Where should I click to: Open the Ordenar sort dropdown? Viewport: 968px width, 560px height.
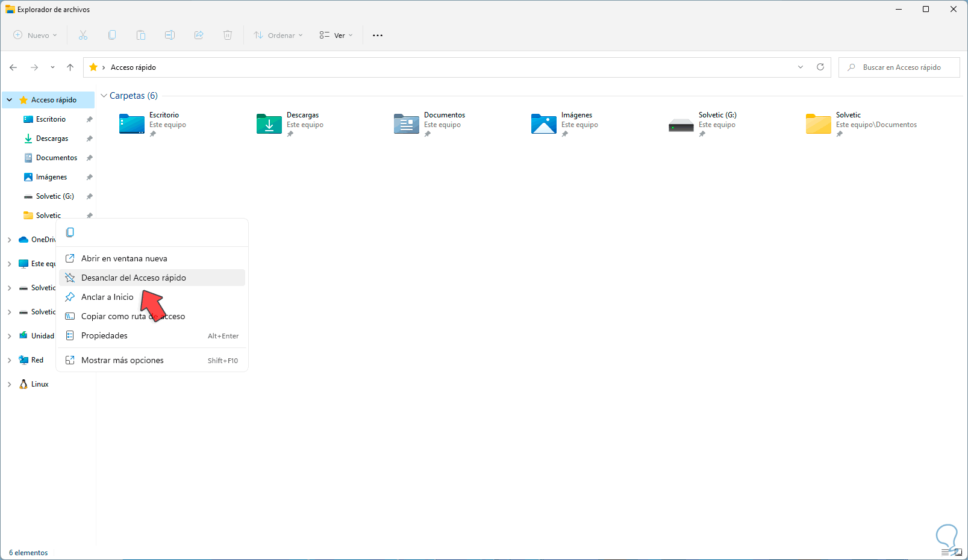click(278, 36)
